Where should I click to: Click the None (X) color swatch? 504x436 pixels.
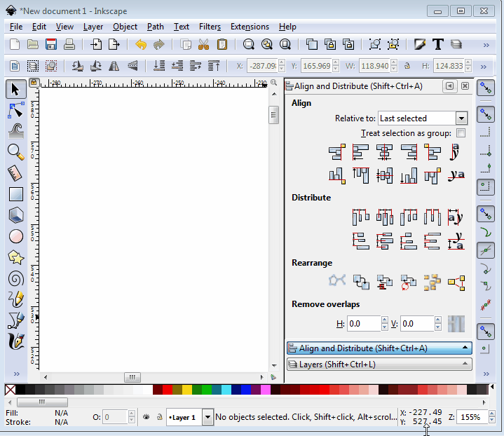[10, 390]
